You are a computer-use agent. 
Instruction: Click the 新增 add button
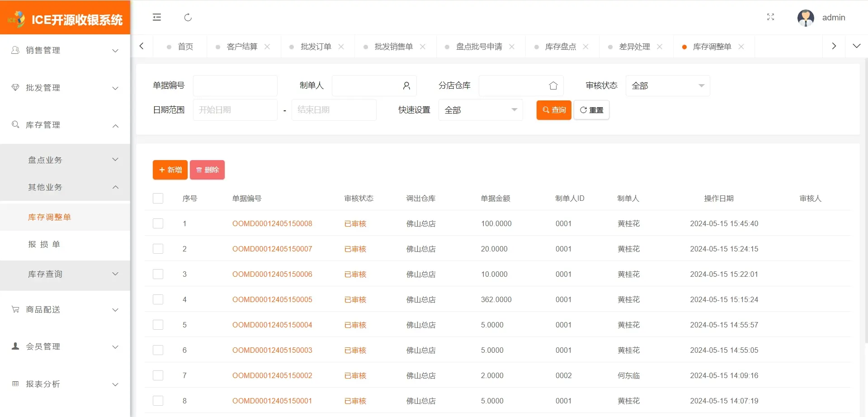170,170
